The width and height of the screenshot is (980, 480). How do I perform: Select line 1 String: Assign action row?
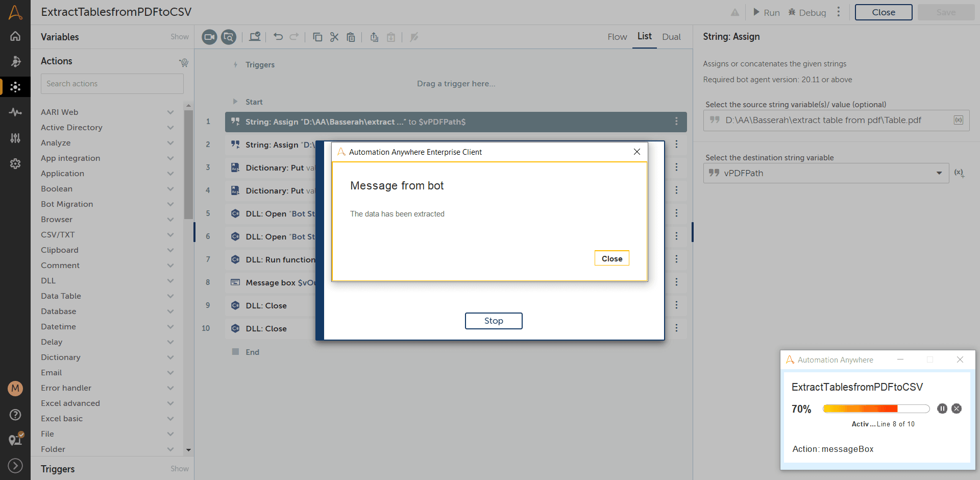456,122
